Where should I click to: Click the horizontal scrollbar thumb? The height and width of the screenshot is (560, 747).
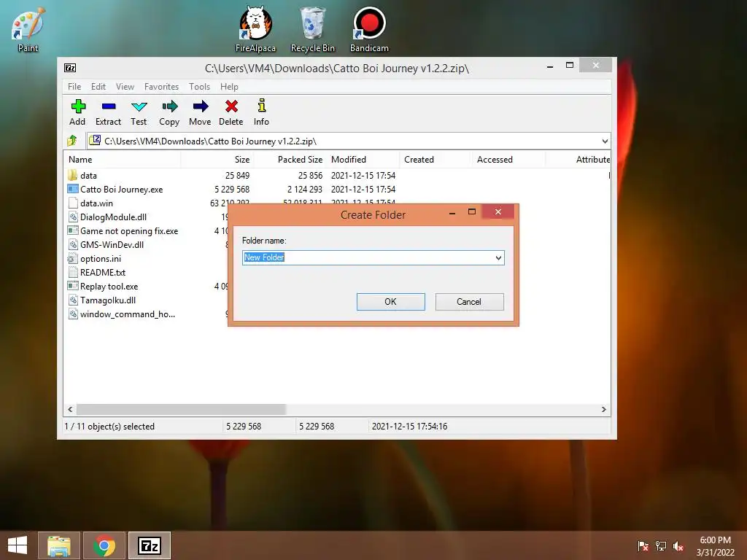coord(181,410)
